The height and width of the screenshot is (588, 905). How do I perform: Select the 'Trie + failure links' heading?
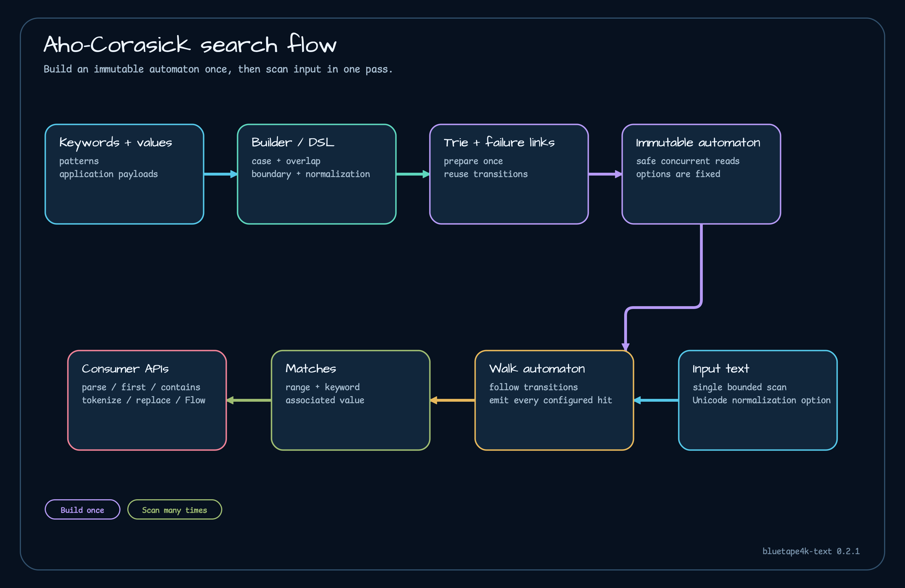coord(499,142)
